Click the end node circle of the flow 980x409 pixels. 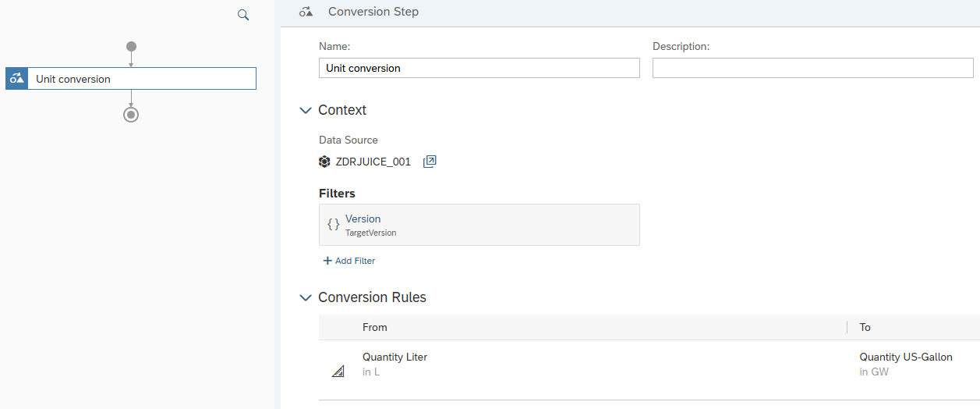[x=131, y=115]
